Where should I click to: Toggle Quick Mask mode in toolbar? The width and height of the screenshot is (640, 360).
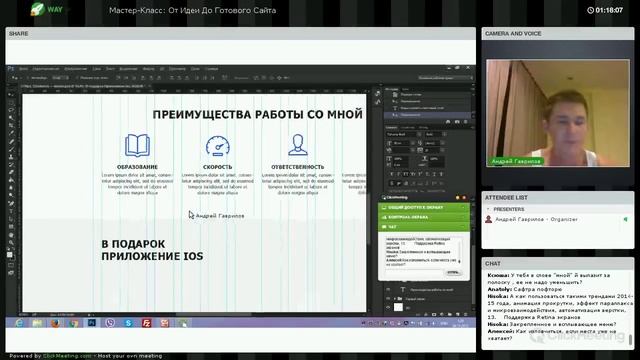pos(11,265)
